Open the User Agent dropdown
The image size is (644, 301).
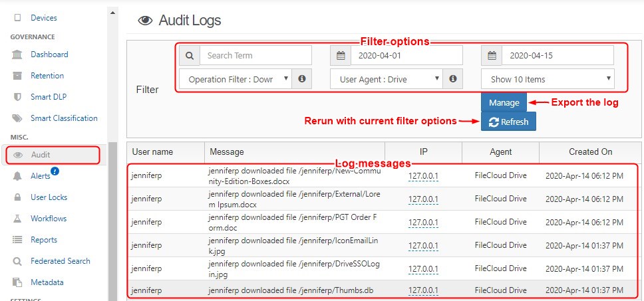(387, 79)
